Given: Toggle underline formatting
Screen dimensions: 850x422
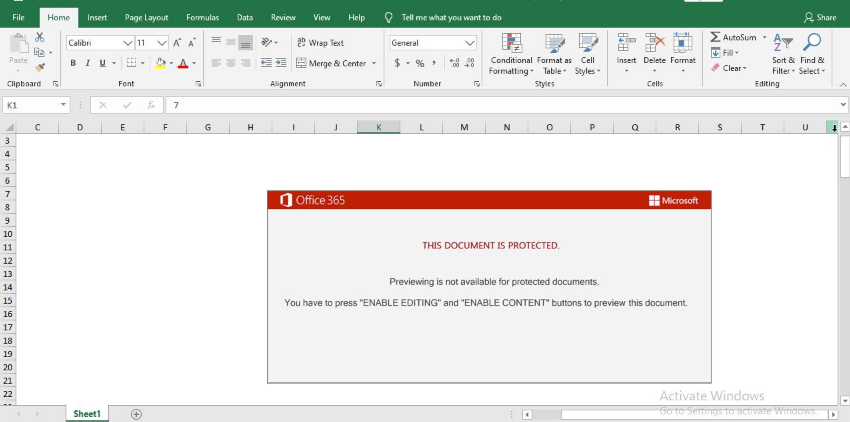Looking at the screenshot, I should click(102, 63).
